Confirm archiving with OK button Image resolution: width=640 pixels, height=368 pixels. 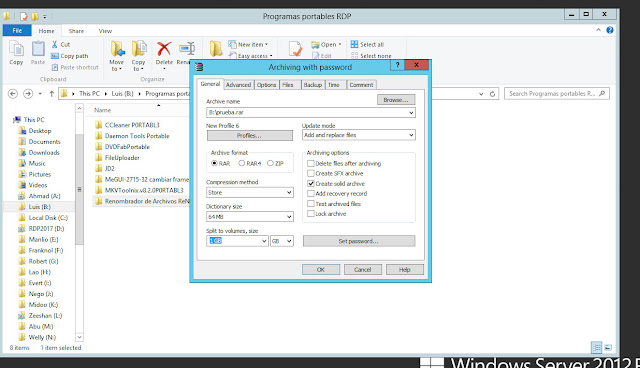(x=321, y=270)
